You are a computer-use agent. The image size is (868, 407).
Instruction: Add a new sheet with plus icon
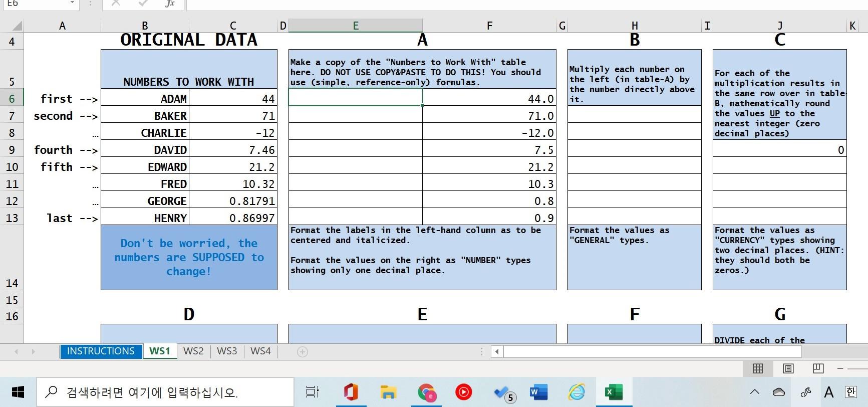pyautogui.click(x=303, y=352)
